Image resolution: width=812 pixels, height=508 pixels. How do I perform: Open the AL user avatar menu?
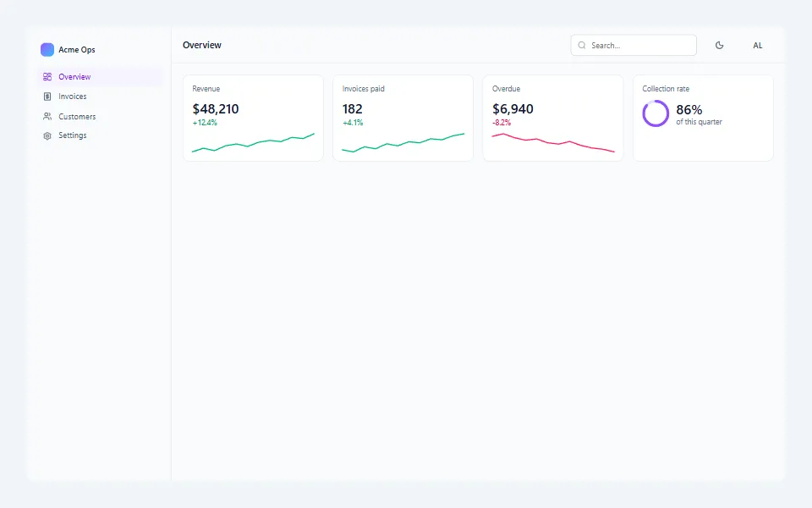[x=758, y=46]
